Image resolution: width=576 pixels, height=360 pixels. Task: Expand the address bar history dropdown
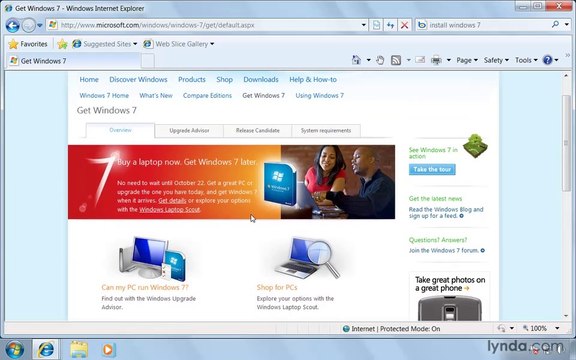[364, 25]
